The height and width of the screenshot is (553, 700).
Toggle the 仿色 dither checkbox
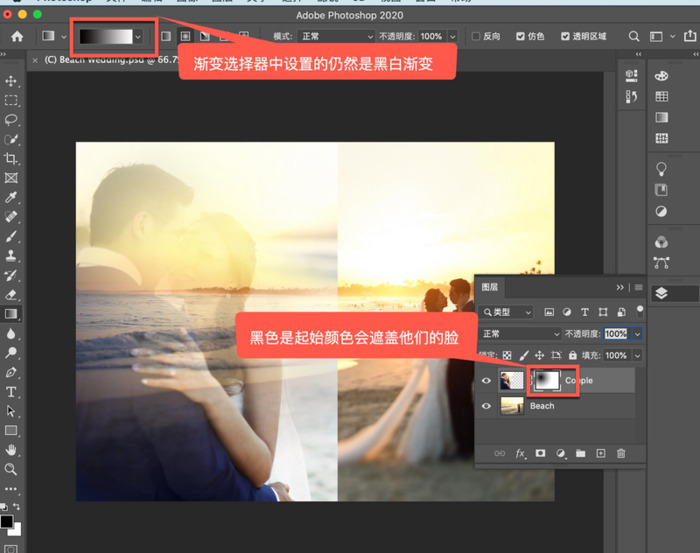520,36
